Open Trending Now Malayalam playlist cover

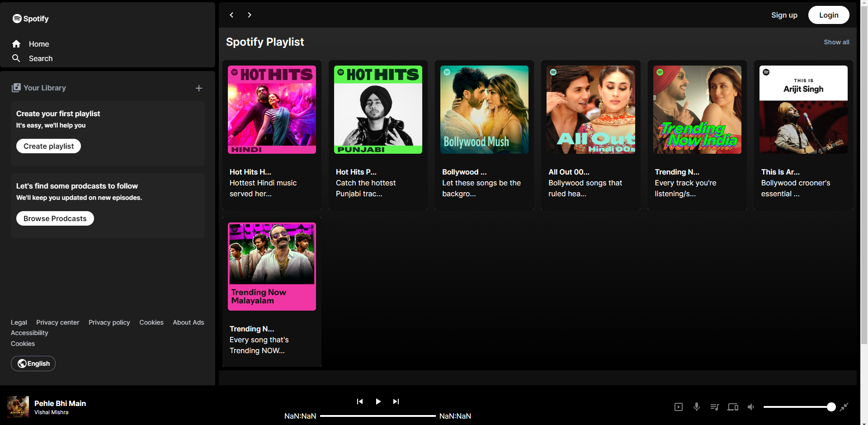(272, 266)
